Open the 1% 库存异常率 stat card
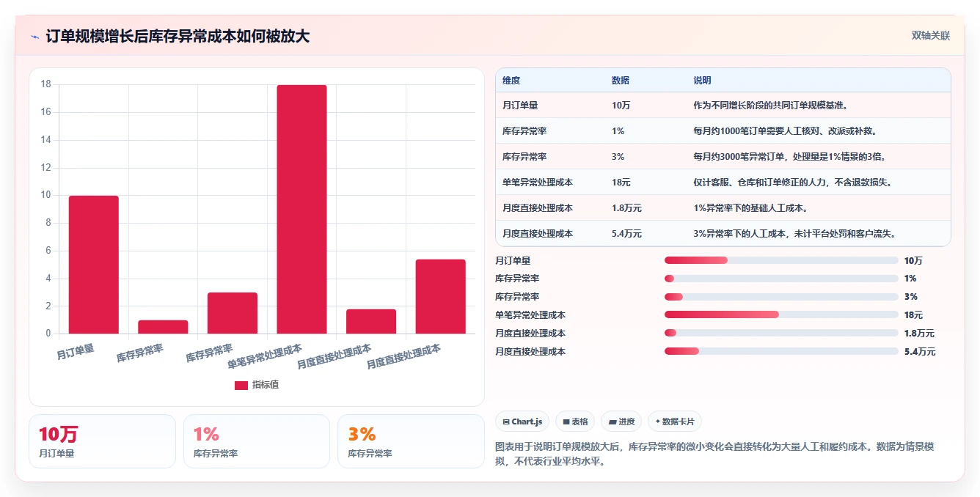 pos(257,441)
